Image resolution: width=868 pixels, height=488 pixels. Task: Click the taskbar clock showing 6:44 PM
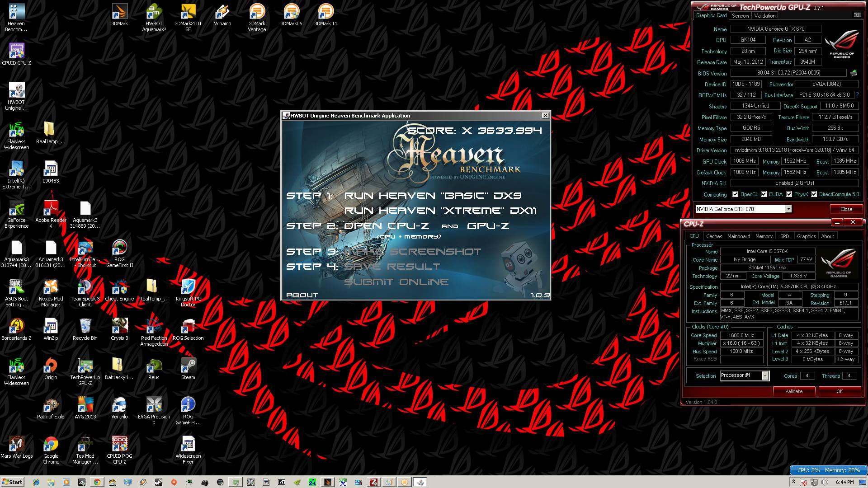[844, 482]
